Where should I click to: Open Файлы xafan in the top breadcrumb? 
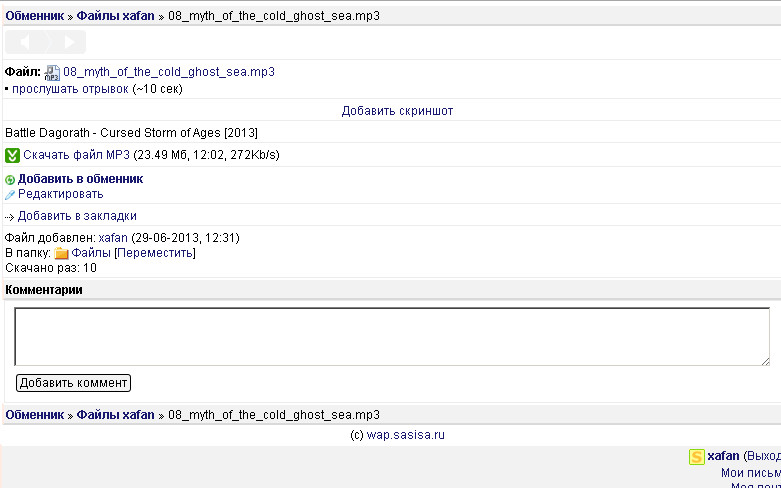click(x=115, y=16)
